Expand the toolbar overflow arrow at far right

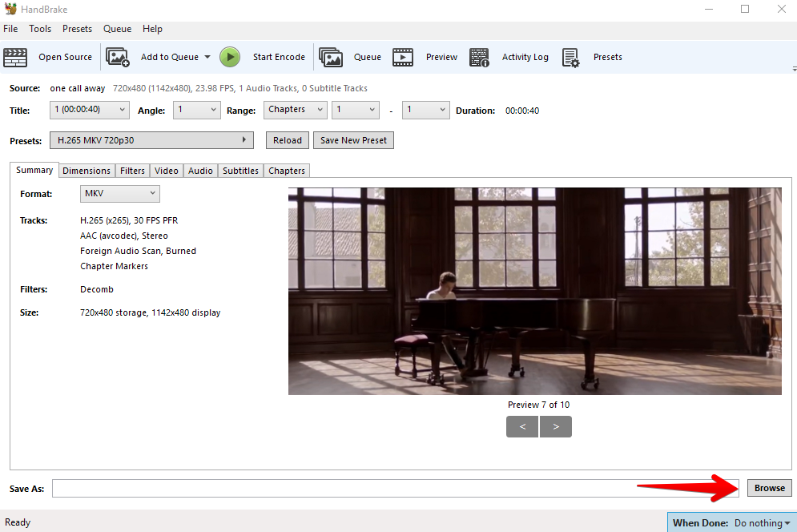click(x=794, y=69)
